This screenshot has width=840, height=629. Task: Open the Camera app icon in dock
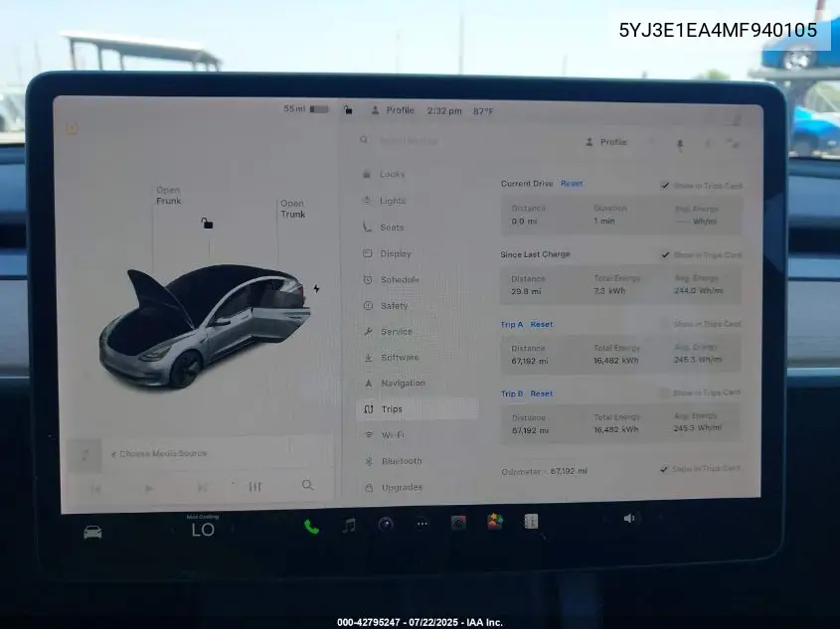(386, 524)
